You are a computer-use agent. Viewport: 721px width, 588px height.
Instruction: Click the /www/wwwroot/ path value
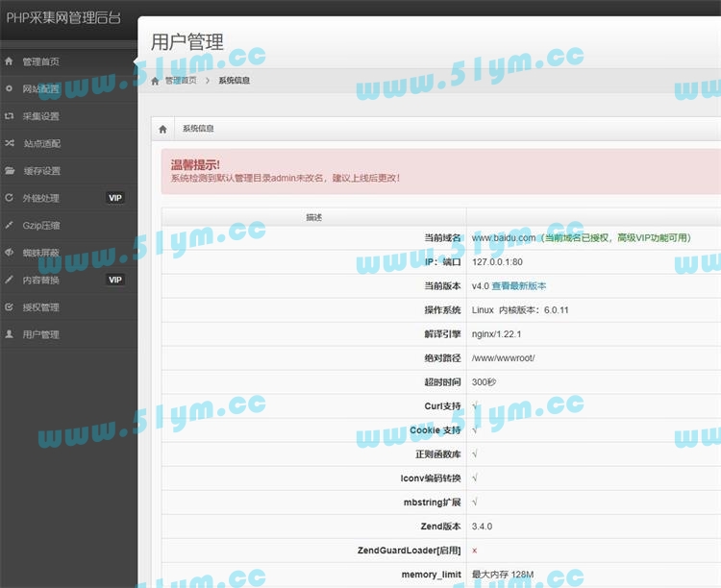tap(503, 358)
